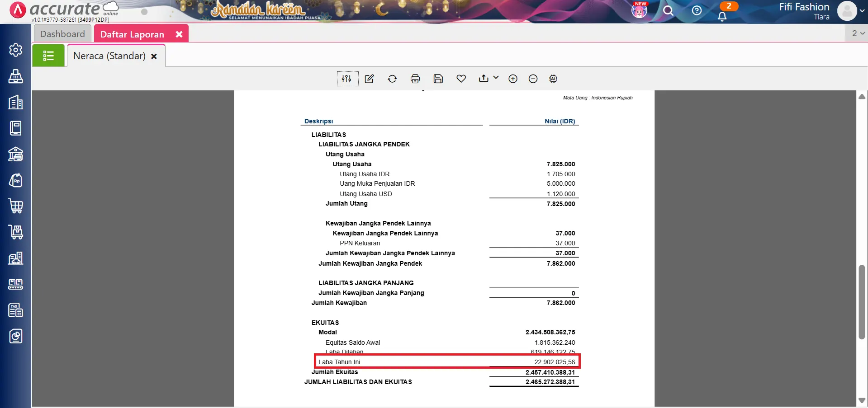Open the green report list button
868x408 pixels.
(x=48, y=56)
